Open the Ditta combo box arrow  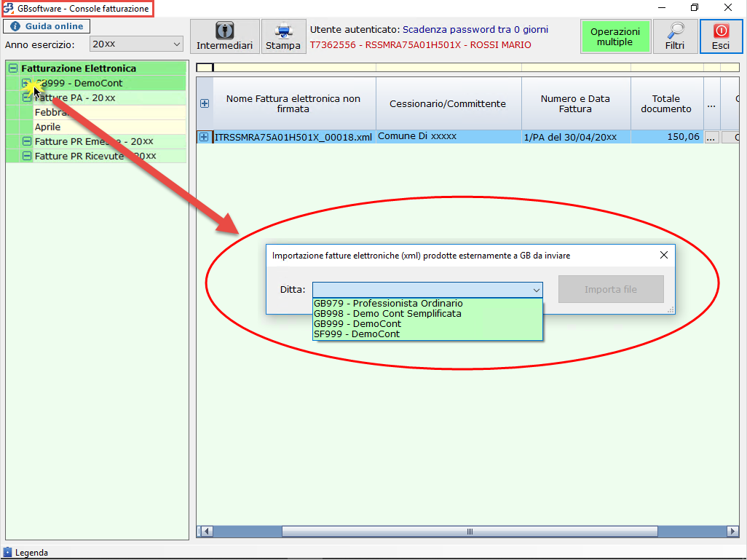point(537,290)
